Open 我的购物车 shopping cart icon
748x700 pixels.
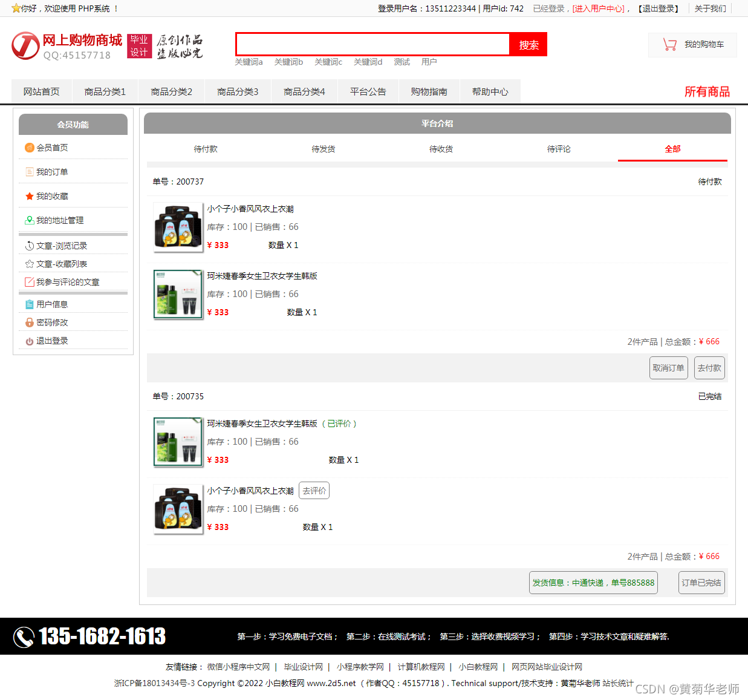pyautogui.click(x=670, y=45)
